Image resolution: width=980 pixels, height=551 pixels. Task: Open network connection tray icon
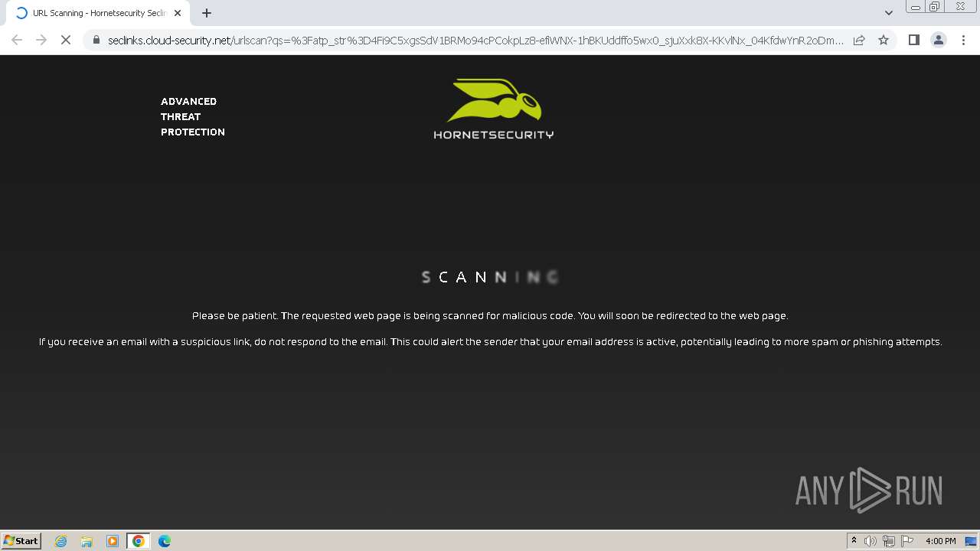889,541
